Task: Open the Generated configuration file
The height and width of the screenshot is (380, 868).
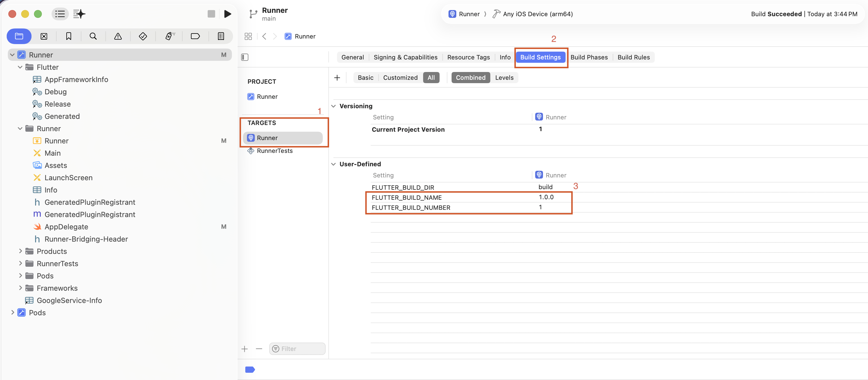Action: [x=62, y=116]
